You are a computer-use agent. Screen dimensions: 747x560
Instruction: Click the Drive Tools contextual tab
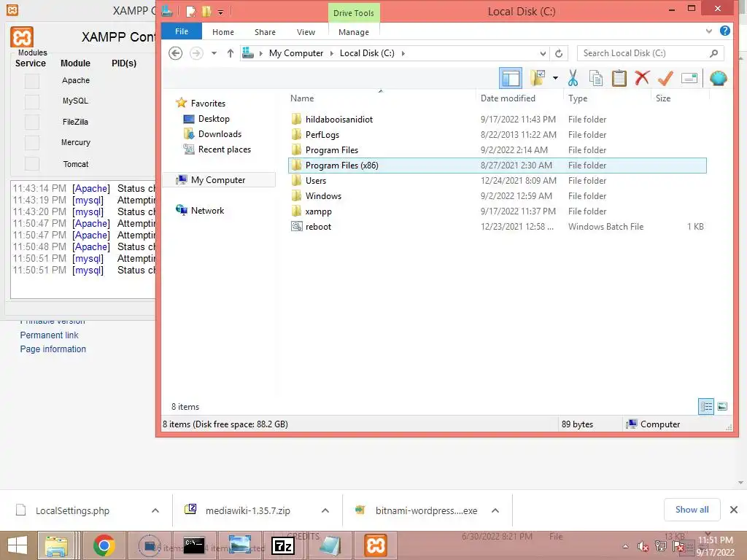coord(354,13)
